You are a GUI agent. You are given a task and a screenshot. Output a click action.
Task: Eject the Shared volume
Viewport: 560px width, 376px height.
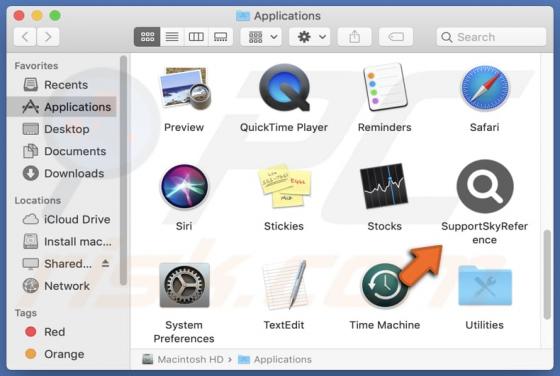(x=105, y=264)
